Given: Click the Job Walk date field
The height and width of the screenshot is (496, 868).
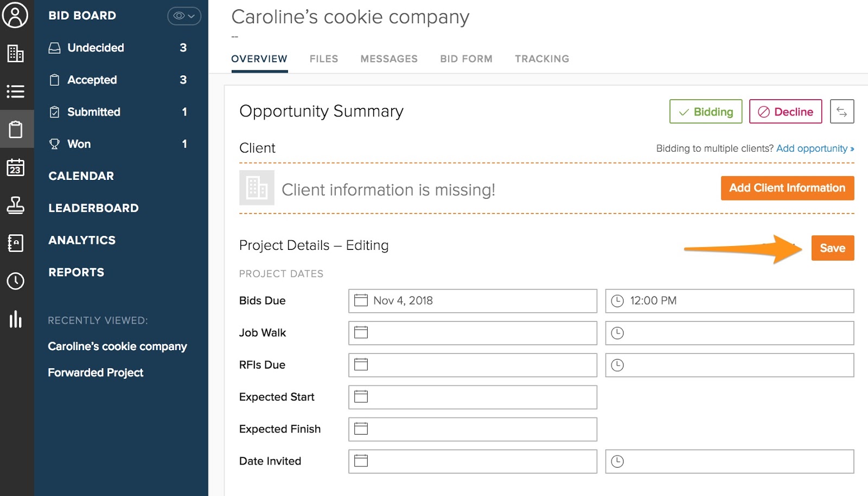Looking at the screenshot, I should 472,333.
